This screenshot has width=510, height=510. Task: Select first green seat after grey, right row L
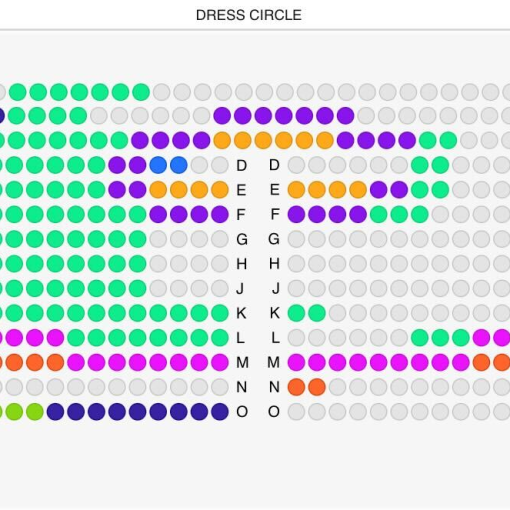(420, 338)
